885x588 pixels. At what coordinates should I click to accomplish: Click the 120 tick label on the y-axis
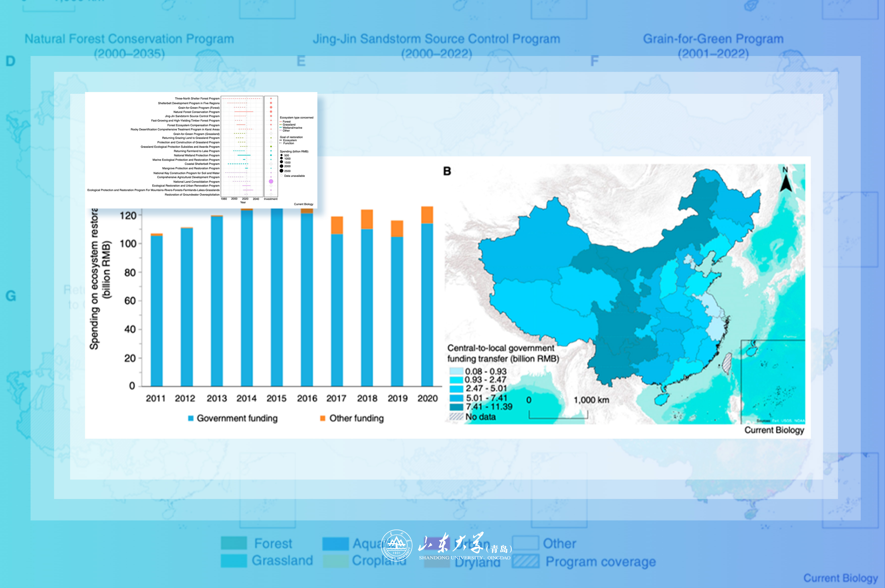[128, 216]
